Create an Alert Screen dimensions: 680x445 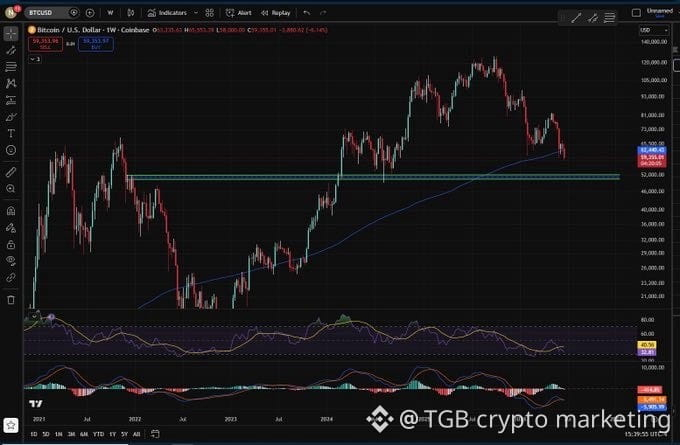tap(239, 13)
